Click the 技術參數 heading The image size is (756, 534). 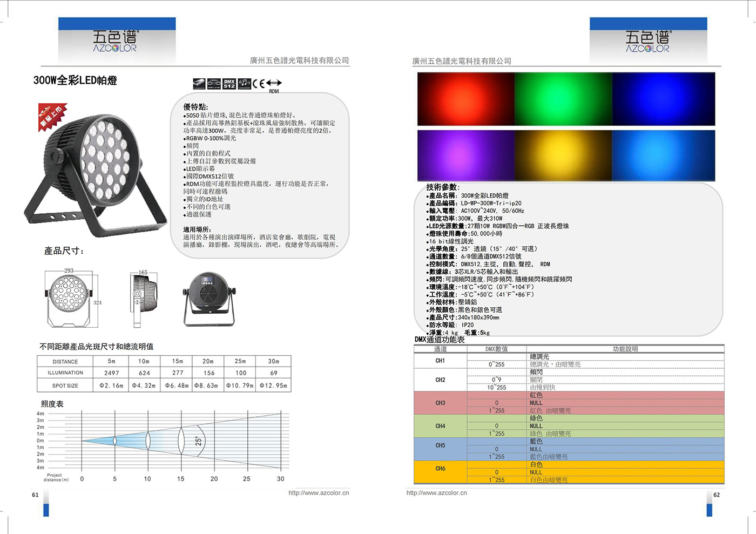click(x=442, y=187)
